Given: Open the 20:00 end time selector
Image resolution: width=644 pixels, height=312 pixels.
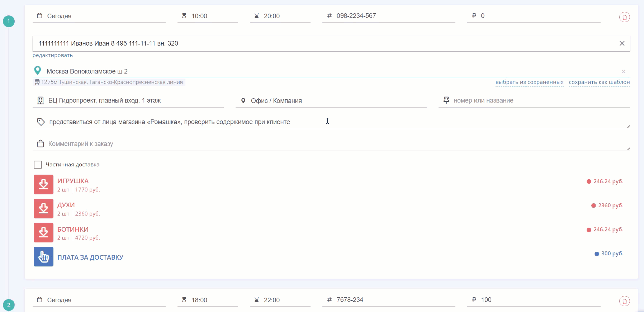Looking at the screenshot, I should point(280,16).
